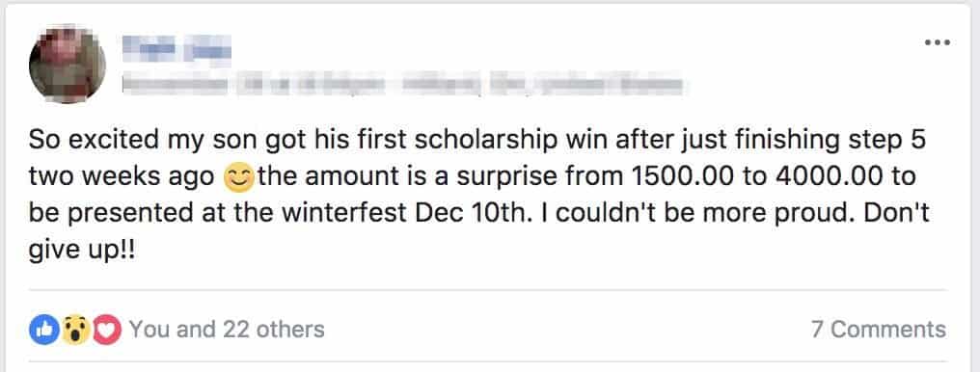Click the blue thumbs-up Like reaction icon

44,329
